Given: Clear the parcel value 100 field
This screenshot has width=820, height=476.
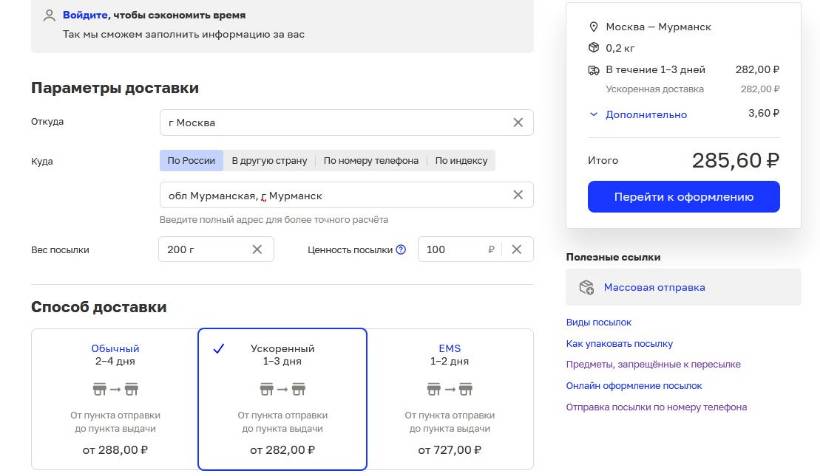Looking at the screenshot, I should coord(516,250).
